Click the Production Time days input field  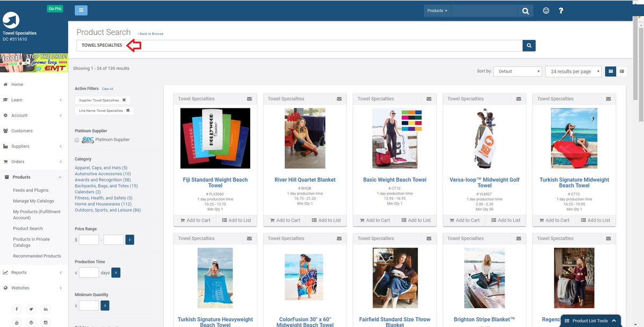[x=89, y=273]
